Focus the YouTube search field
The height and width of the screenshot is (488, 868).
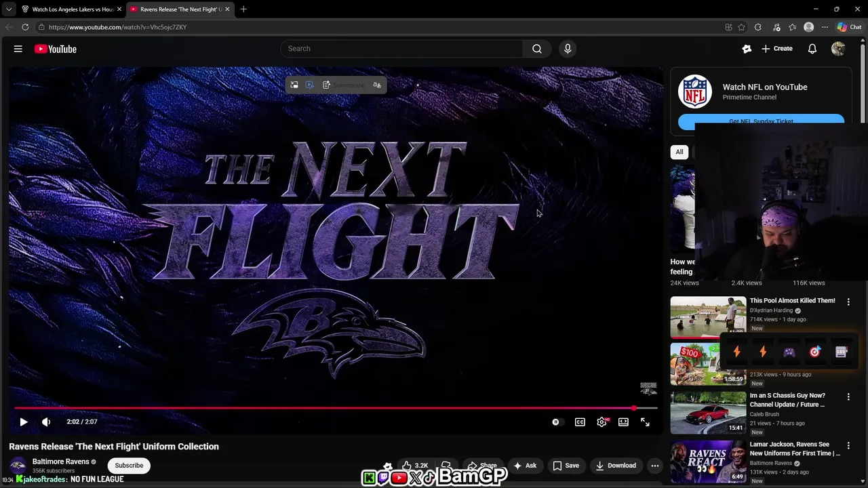point(401,49)
